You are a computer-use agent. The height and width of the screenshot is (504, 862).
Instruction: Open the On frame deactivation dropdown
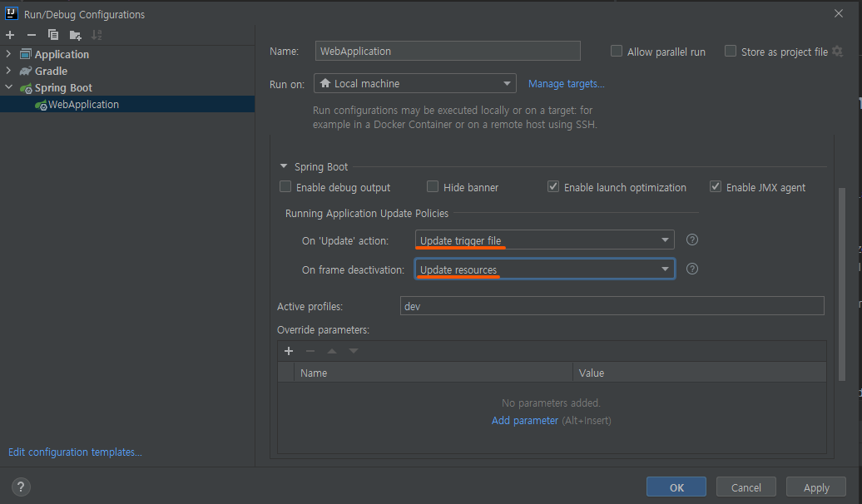(x=545, y=269)
